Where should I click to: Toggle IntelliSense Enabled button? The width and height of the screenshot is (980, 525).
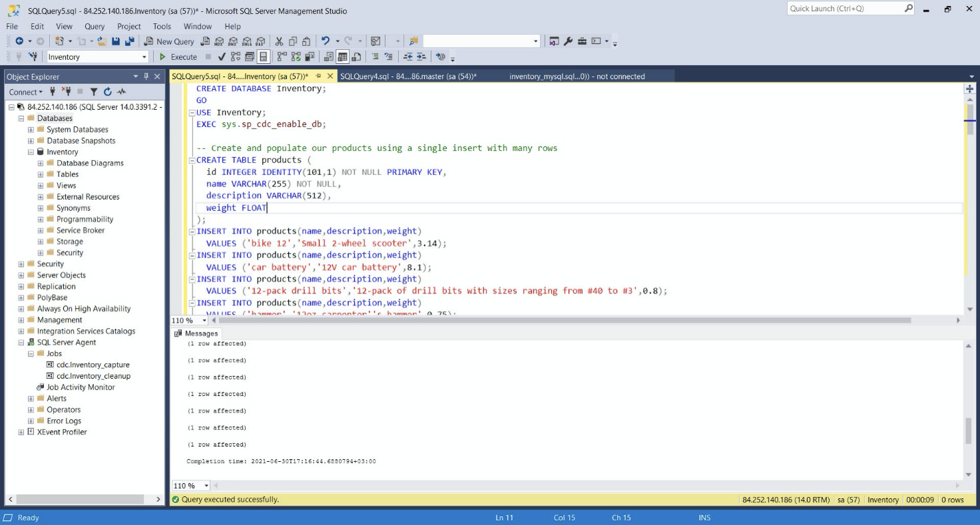[263, 57]
